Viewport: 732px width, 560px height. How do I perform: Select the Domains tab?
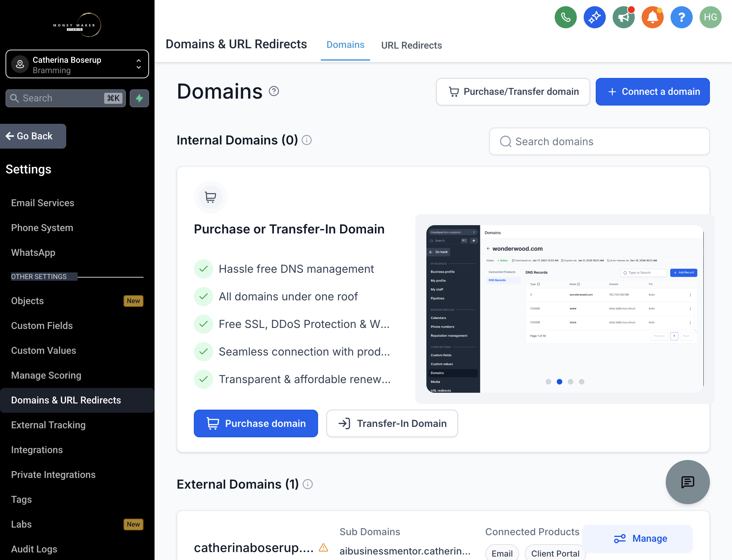pos(345,45)
